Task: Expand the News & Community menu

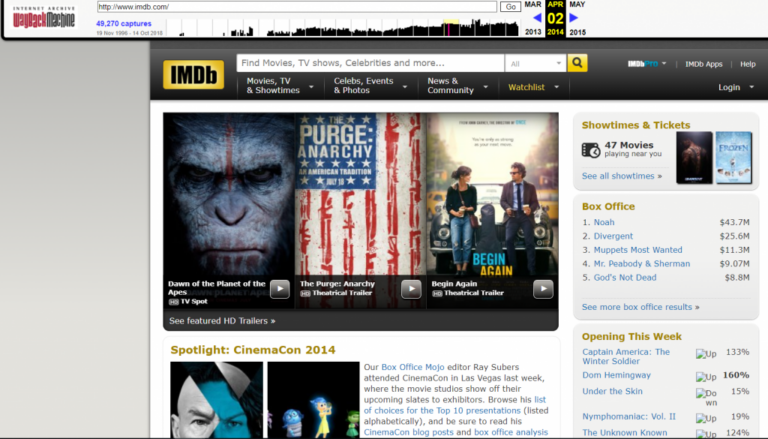Action: coord(457,86)
